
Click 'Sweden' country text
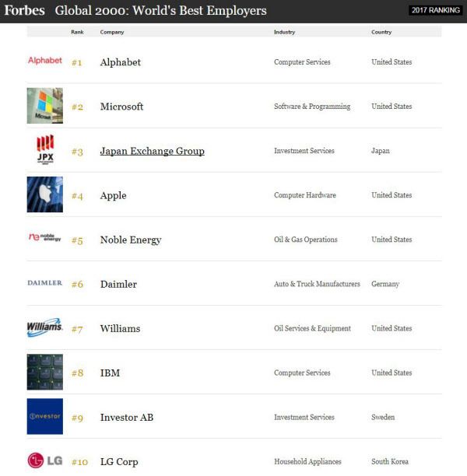pos(383,417)
